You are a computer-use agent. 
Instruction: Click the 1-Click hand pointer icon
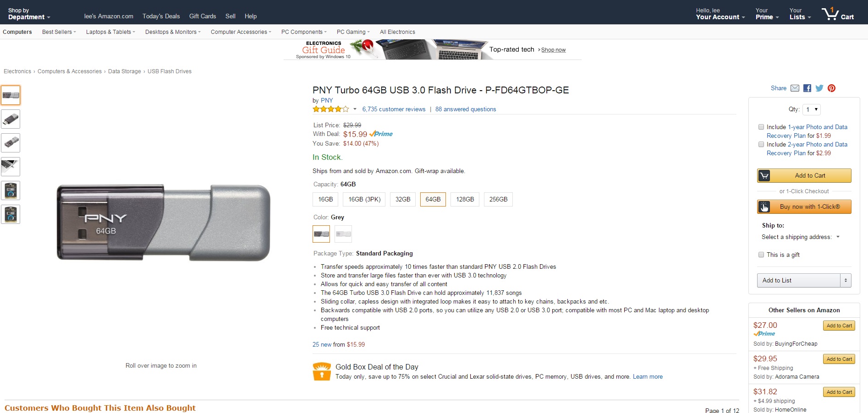[x=764, y=207]
